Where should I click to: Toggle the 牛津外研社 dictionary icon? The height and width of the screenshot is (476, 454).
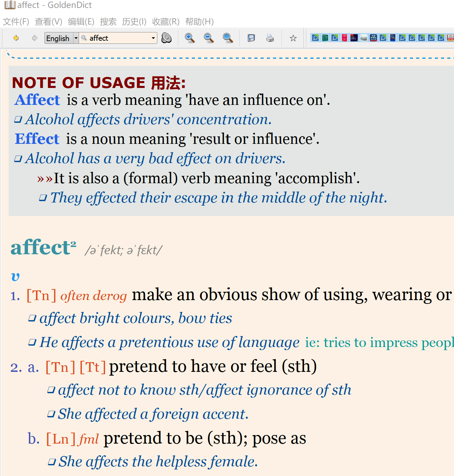(373, 38)
